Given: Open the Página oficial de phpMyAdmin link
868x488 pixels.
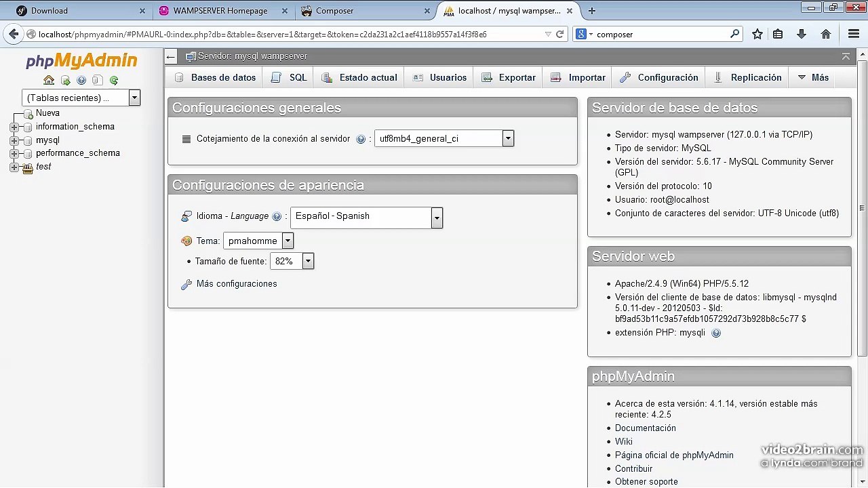Looking at the screenshot, I should pyautogui.click(x=674, y=455).
